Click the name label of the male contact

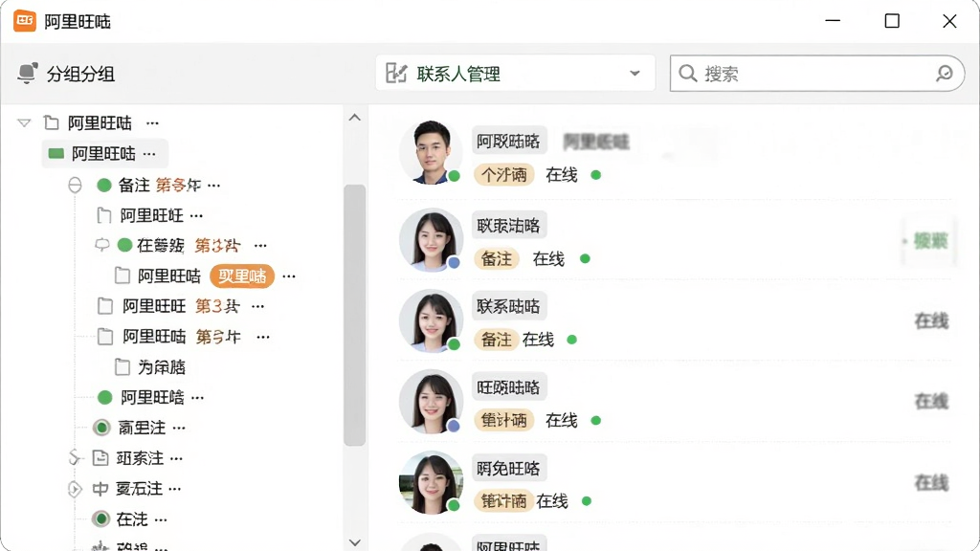509,142
